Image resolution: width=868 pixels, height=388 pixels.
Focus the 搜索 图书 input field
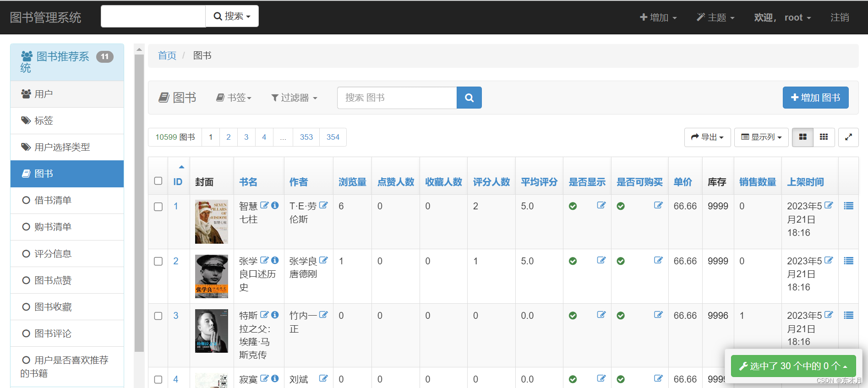tap(397, 98)
